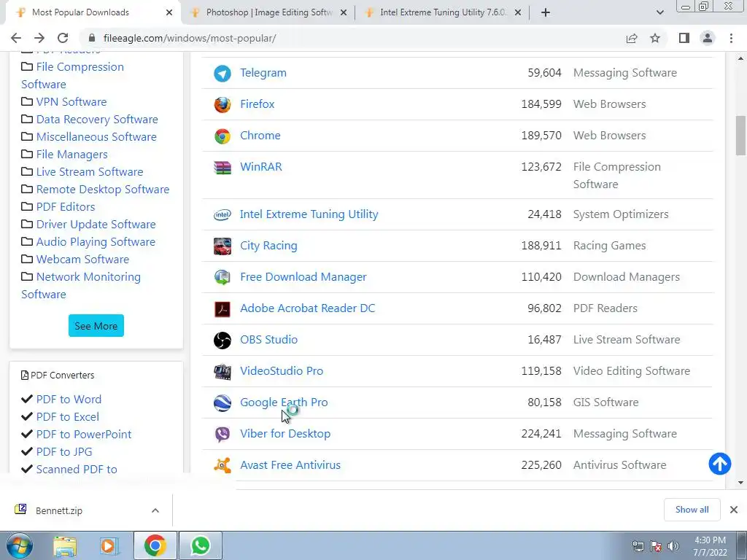
Task: Bookmark this page with star icon
Action: click(655, 38)
